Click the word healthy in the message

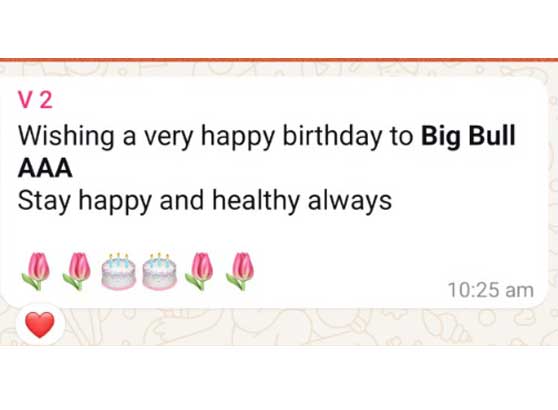[256, 201]
